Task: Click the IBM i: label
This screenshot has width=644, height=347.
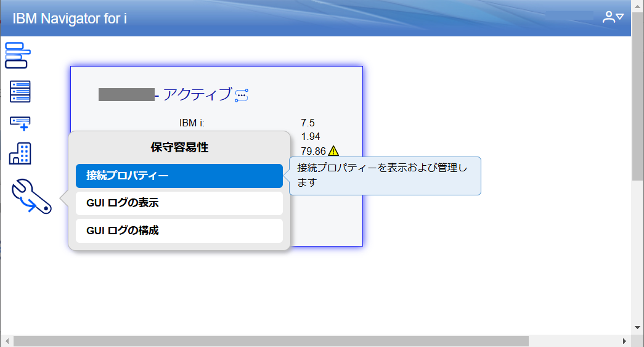Action: coord(192,123)
